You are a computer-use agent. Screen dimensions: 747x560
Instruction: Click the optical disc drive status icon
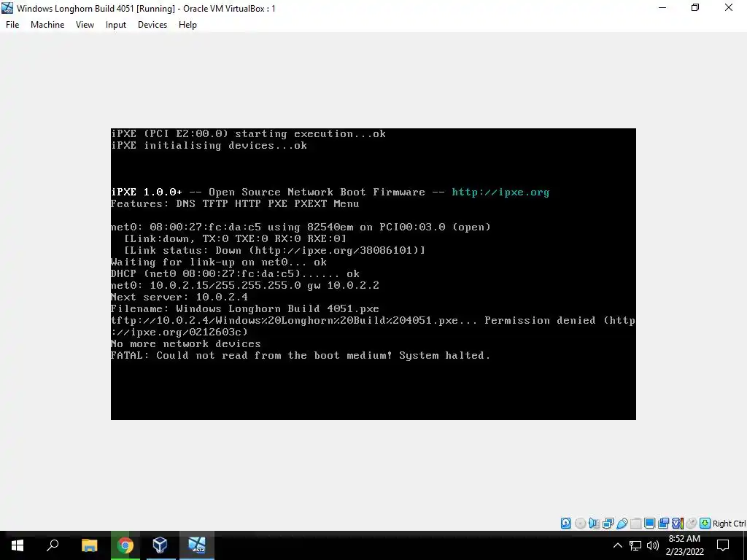[x=580, y=524]
